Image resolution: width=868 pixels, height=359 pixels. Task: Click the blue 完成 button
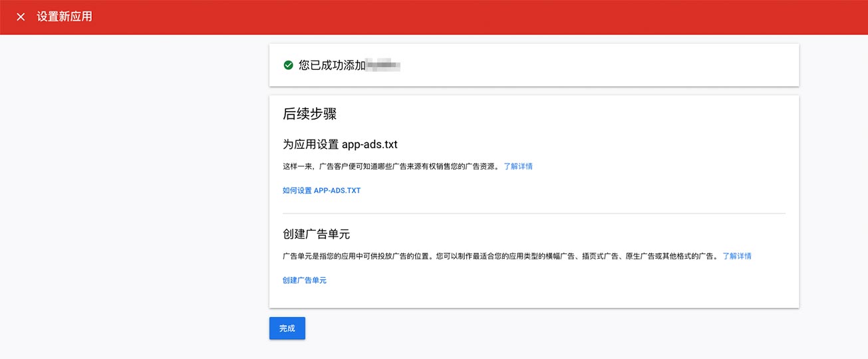point(287,328)
